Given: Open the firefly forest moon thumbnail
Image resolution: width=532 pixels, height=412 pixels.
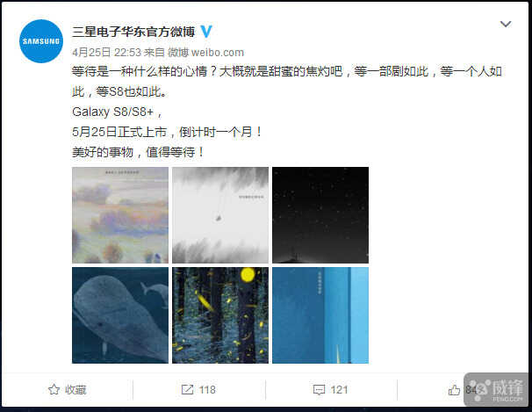Looking at the screenshot, I should (x=220, y=315).
